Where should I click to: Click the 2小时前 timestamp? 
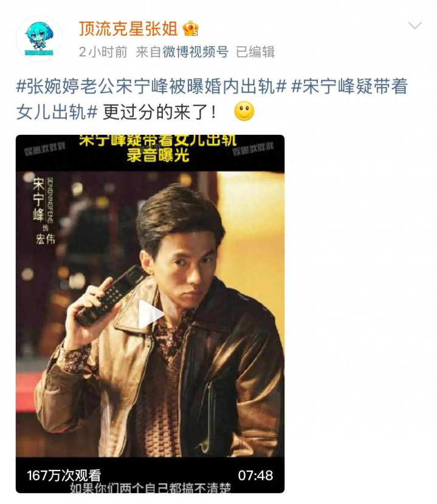click(x=103, y=52)
